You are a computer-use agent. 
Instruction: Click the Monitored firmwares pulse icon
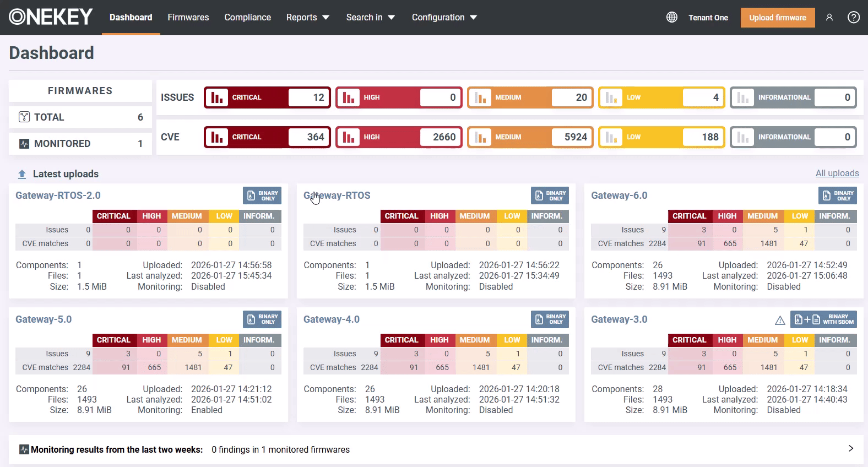click(x=24, y=144)
